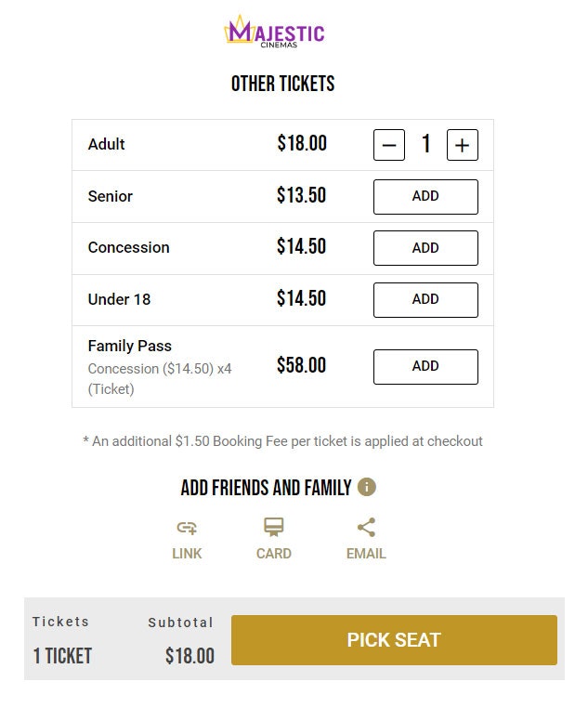Image resolution: width=588 pixels, height=708 pixels.
Task: Add an Under 18 ticket
Action: pos(425,299)
